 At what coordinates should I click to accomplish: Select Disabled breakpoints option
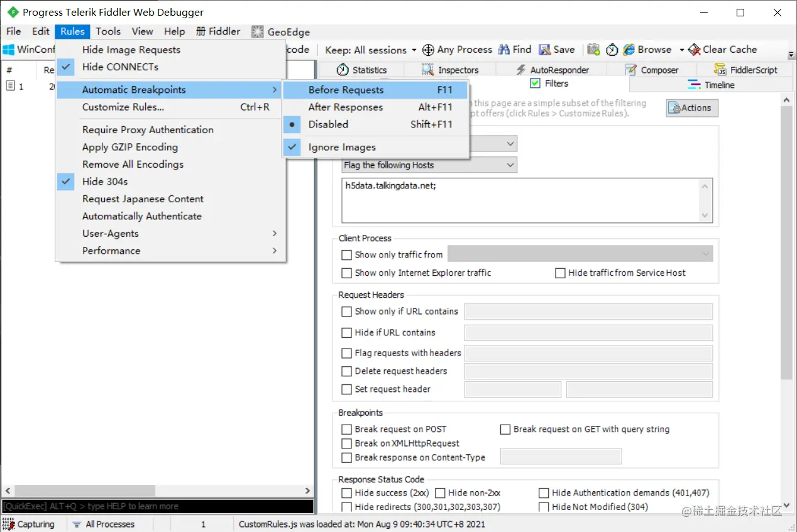click(x=375, y=124)
